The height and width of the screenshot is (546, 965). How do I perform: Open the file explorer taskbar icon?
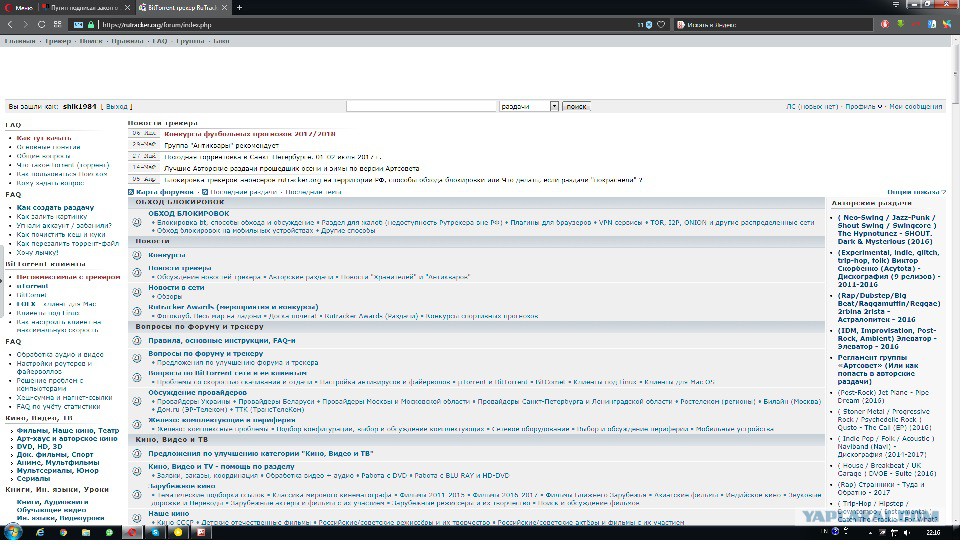pyautogui.click(x=86, y=532)
